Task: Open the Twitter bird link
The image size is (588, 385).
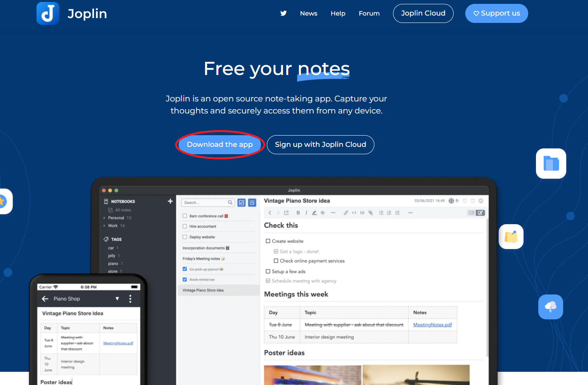Action: click(x=284, y=13)
